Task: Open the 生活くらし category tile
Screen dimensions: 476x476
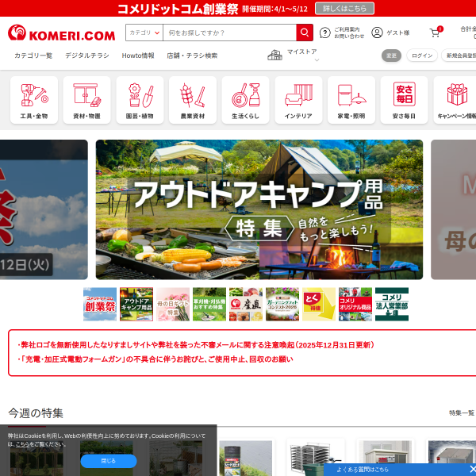Action: coord(246,100)
